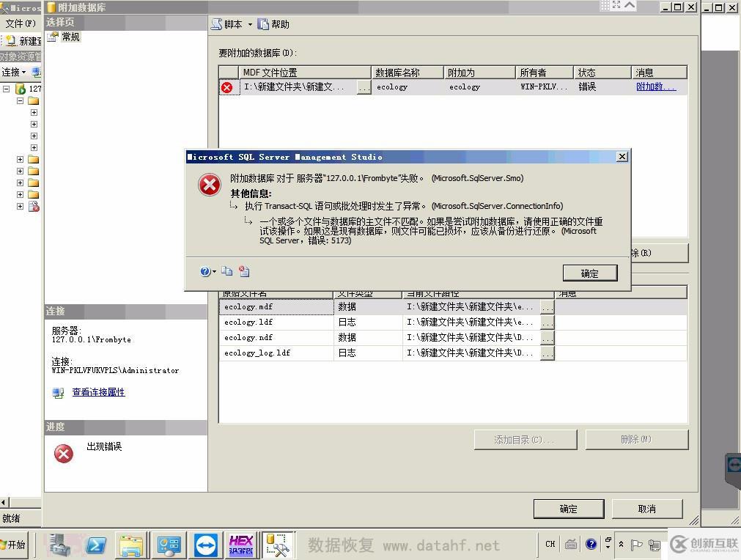Collapse the expanded first folder under server node
Viewport: 741px width, 560px height.
coord(20,100)
